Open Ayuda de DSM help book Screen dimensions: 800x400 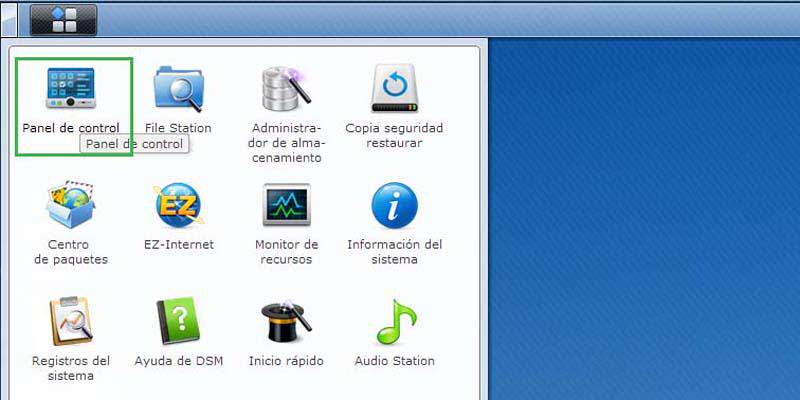click(x=179, y=321)
